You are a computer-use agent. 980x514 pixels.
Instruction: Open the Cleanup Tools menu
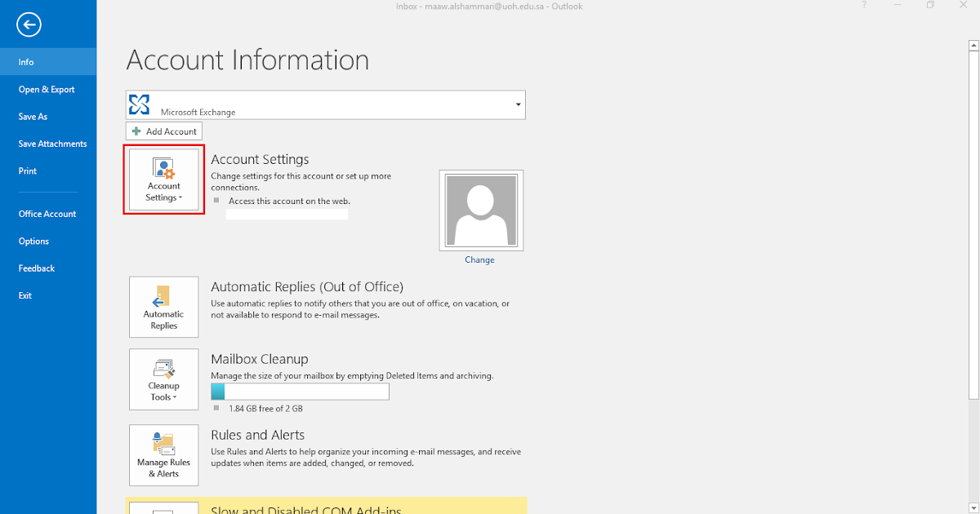coord(163,379)
